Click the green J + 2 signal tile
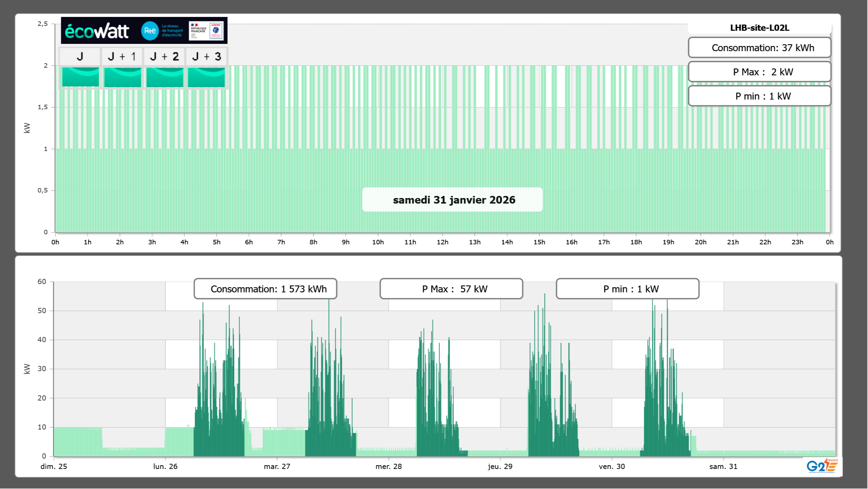Image resolution: width=868 pixels, height=489 pixels. [x=165, y=77]
